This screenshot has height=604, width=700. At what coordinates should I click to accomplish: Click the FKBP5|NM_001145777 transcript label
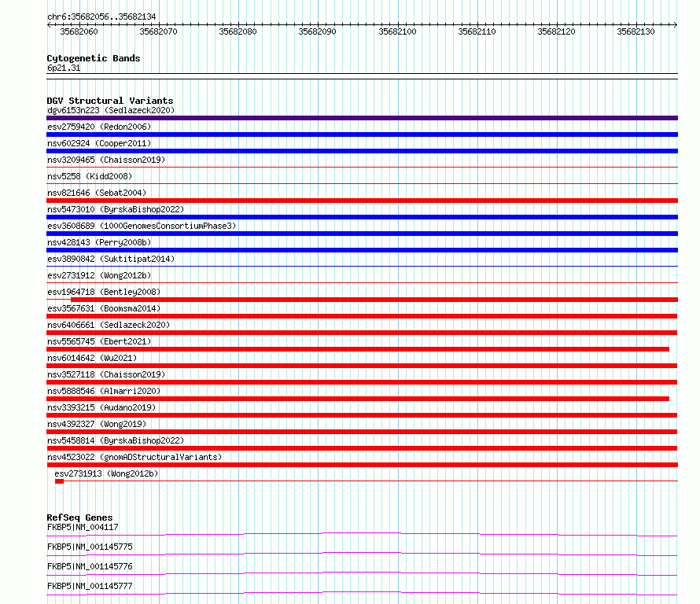(x=90, y=586)
